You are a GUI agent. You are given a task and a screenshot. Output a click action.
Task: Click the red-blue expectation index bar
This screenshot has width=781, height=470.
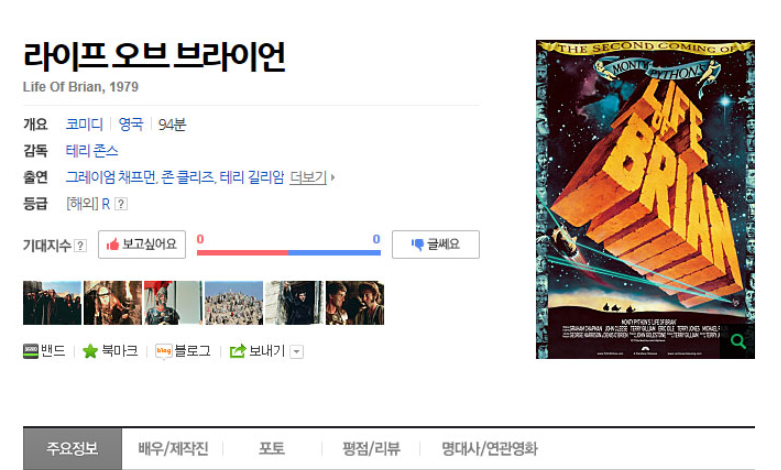(289, 253)
